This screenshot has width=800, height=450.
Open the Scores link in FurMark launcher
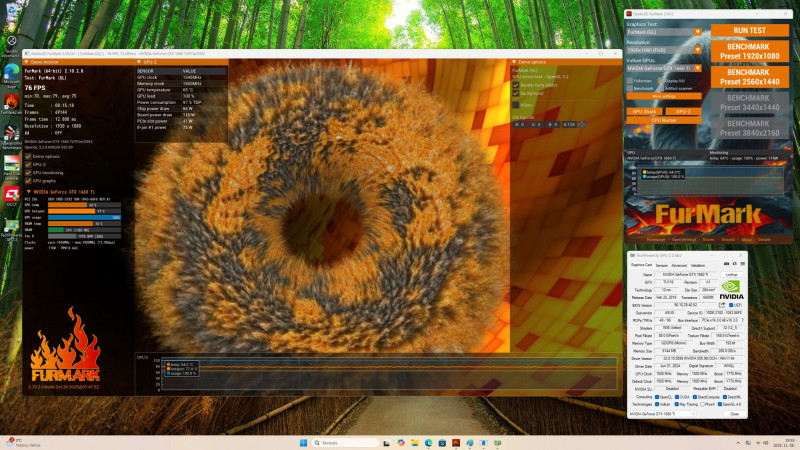(708, 240)
